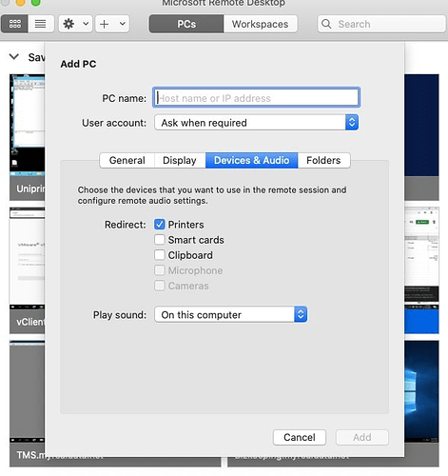Click the Microphone checkbox

(160, 270)
